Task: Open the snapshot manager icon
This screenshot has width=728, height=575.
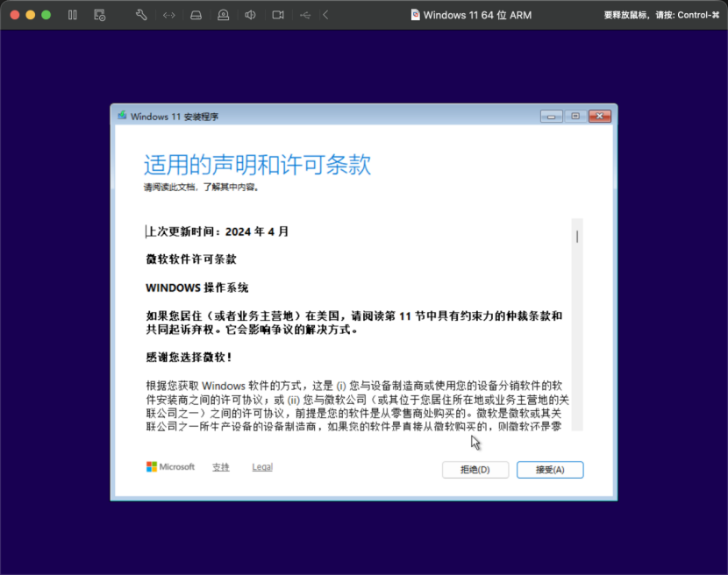Action: 100,15
